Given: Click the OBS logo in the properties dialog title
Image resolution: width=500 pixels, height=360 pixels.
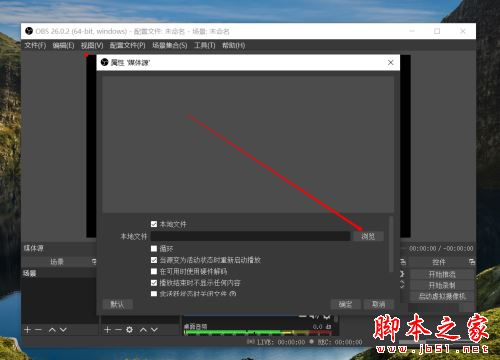Looking at the screenshot, I should (x=105, y=62).
